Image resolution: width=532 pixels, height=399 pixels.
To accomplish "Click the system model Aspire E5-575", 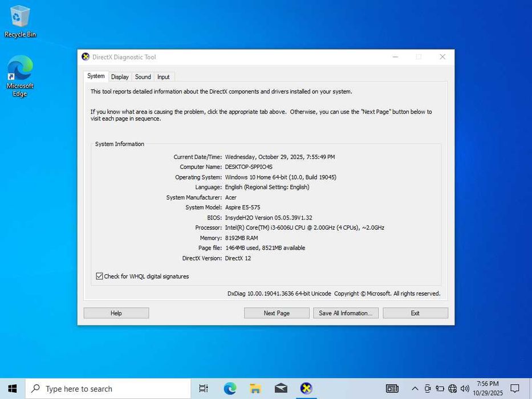I will coord(242,207).
